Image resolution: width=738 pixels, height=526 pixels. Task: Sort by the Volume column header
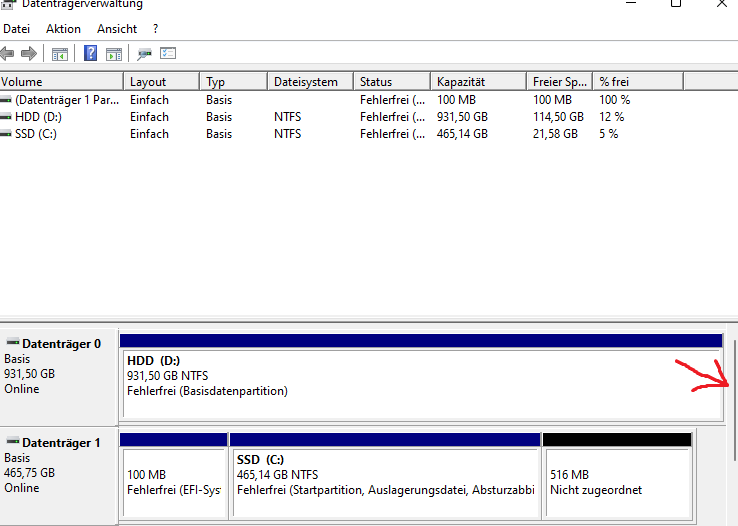point(62,81)
